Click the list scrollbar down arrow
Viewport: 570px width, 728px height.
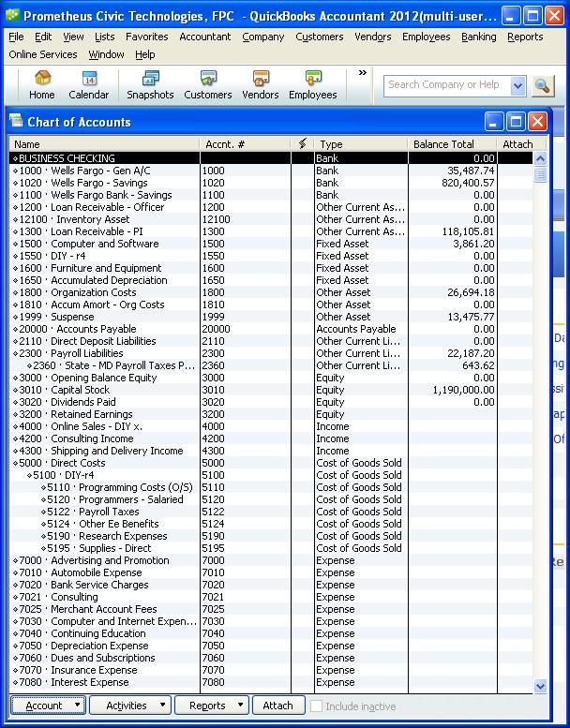coord(540,686)
